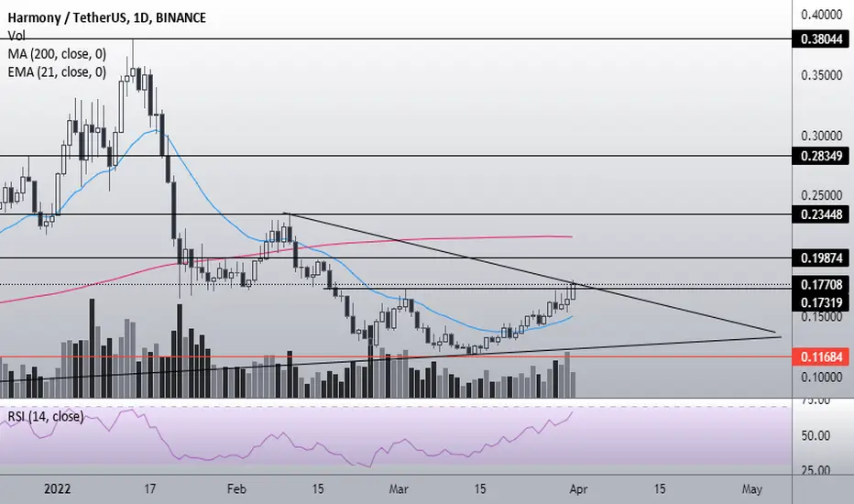Click the 2022 label on time axis

pyautogui.click(x=57, y=488)
